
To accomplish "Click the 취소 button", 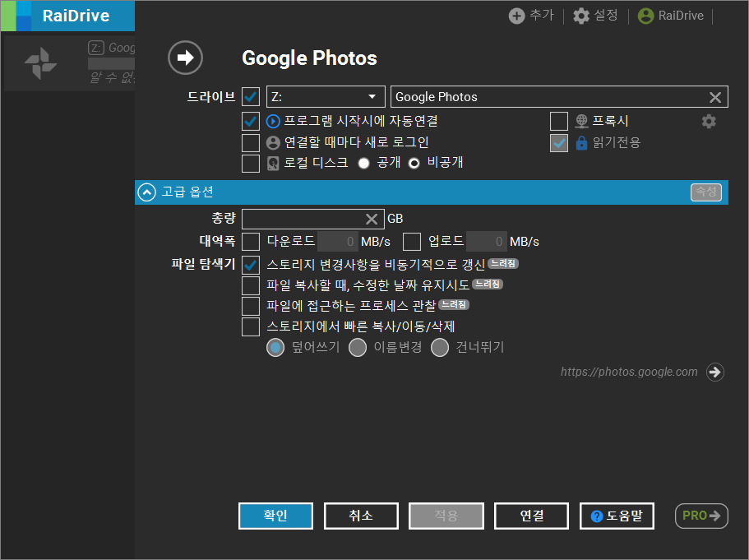I will (361, 516).
